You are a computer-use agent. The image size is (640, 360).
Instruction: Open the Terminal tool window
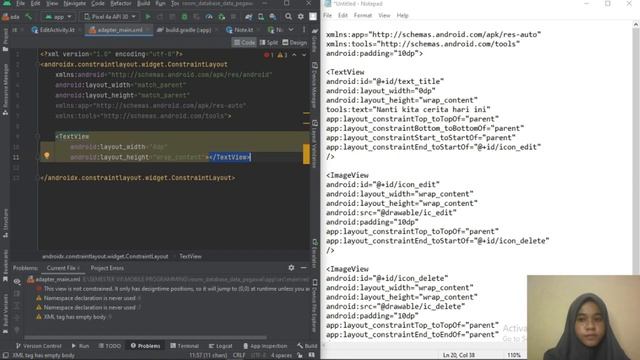(x=184, y=346)
